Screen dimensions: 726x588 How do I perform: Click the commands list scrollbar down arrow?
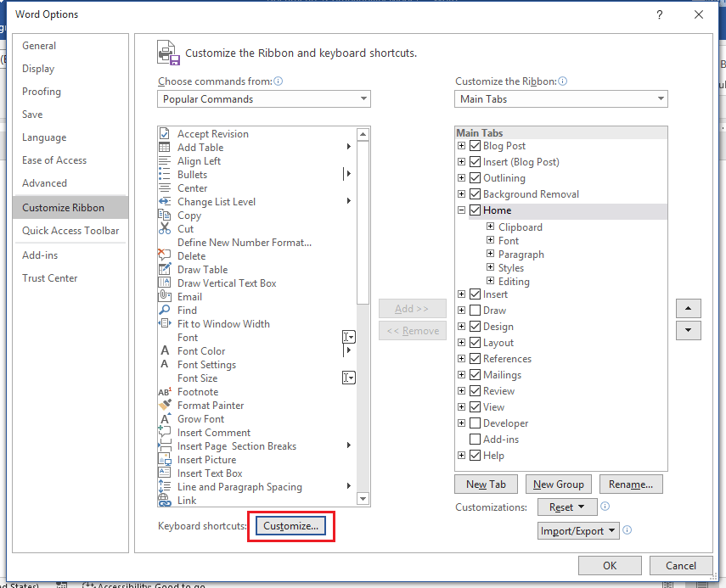click(363, 499)
